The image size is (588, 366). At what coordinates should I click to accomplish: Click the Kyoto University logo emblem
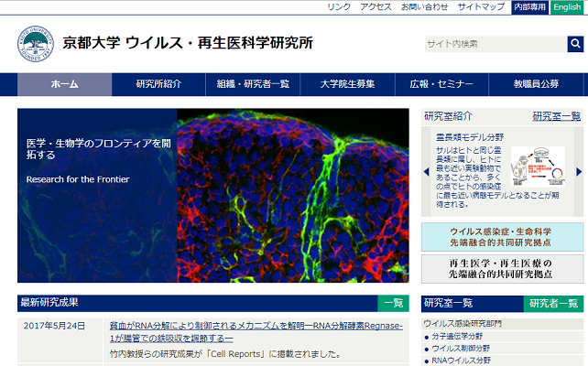coord(36,44)
